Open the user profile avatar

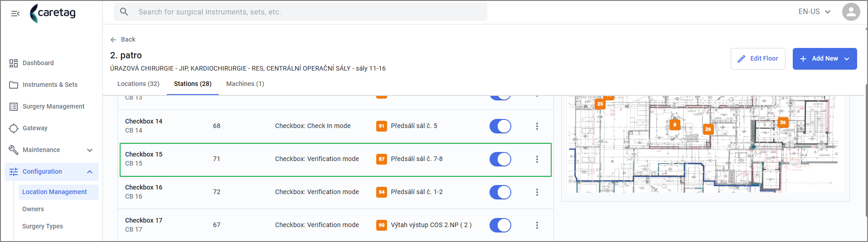click(851, 12)
